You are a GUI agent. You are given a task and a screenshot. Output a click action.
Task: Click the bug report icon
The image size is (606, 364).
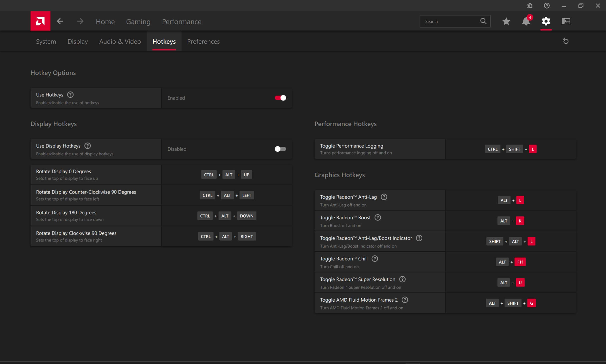click(x=530, y=5)
